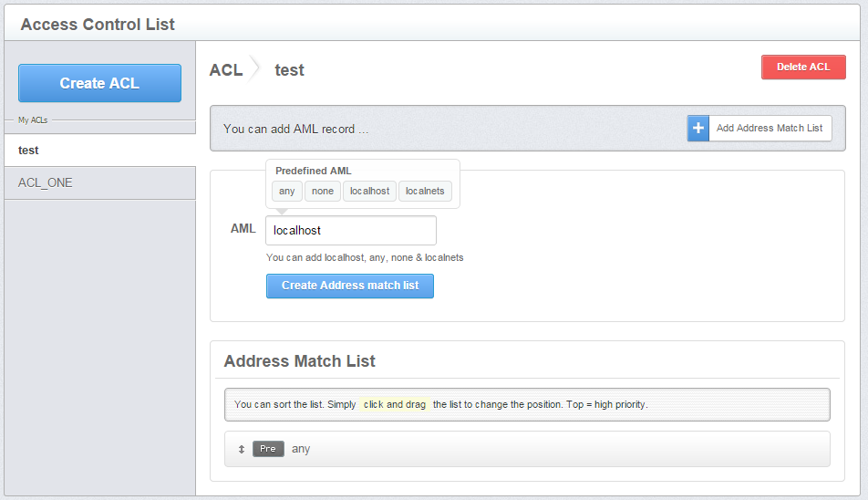Click the Add Address Match List label
The height and width of the screenshot is (500, 868).
click(770, 129)
